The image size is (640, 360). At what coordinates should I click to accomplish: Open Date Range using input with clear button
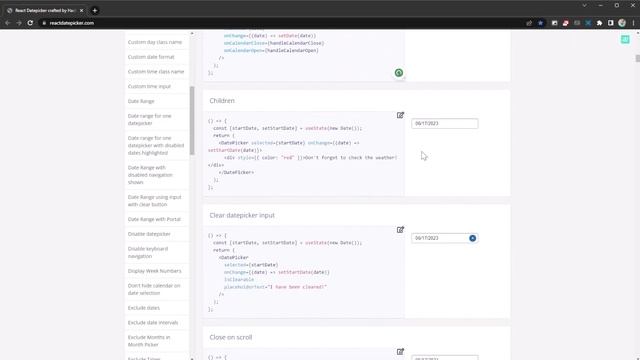click(x=154, y=200)
